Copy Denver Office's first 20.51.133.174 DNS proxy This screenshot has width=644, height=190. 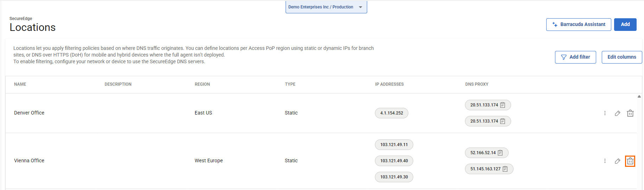tap(503, 105)
